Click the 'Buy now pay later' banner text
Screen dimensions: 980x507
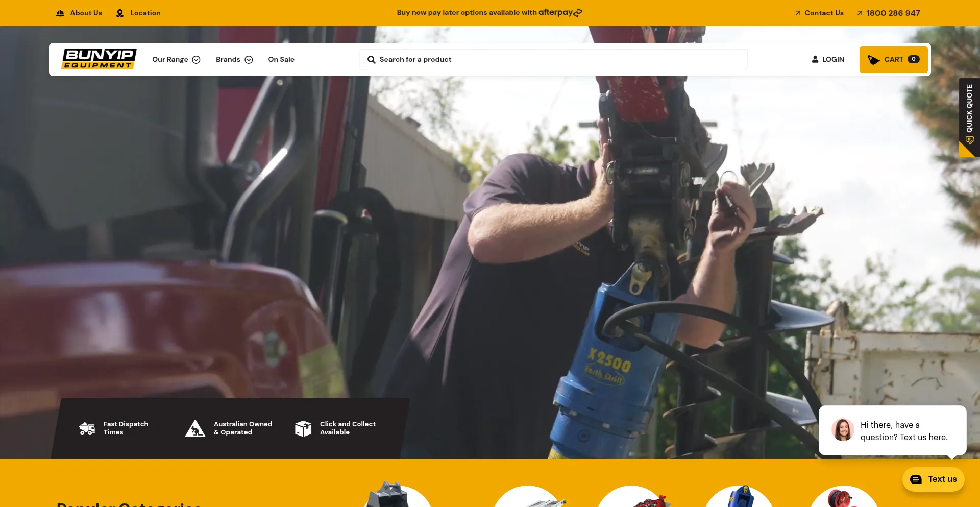point(467,12)
